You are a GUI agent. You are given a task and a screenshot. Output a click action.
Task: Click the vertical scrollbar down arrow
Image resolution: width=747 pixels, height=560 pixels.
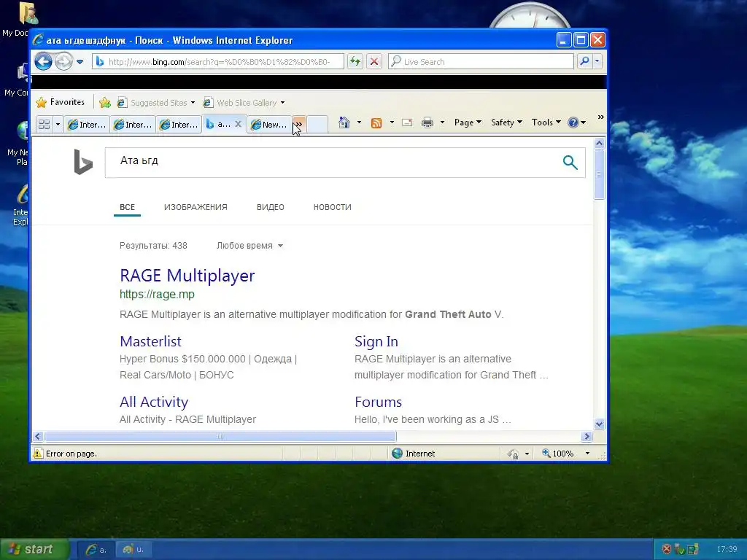[600, 424]
